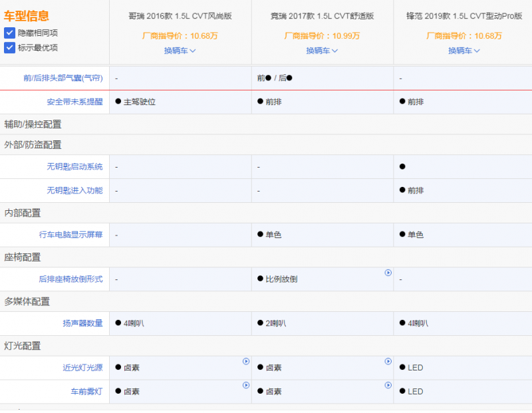Uncheck the 标示最优项 checkbox
The height and width of the screenshot is (413, 532).
click(x=10, y=47)
